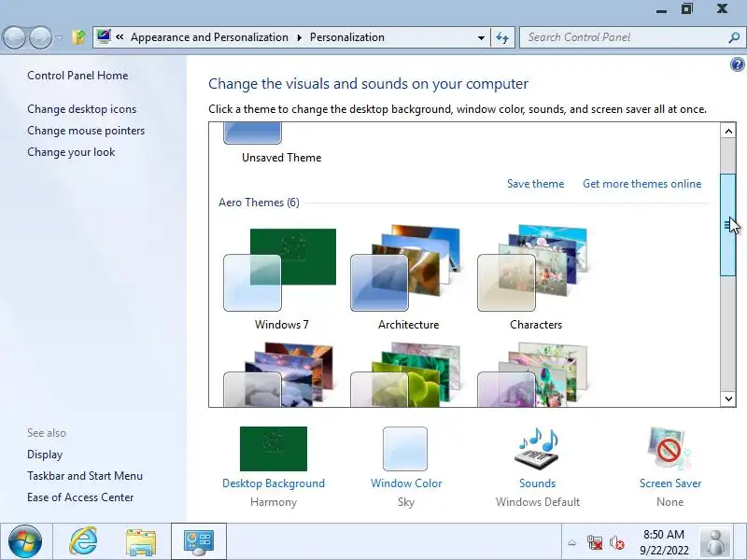Screen dimensions: 747x560
Task: Open Windows Explorer from taskbar
Action: pyautogui.click(x=141, y=541)
